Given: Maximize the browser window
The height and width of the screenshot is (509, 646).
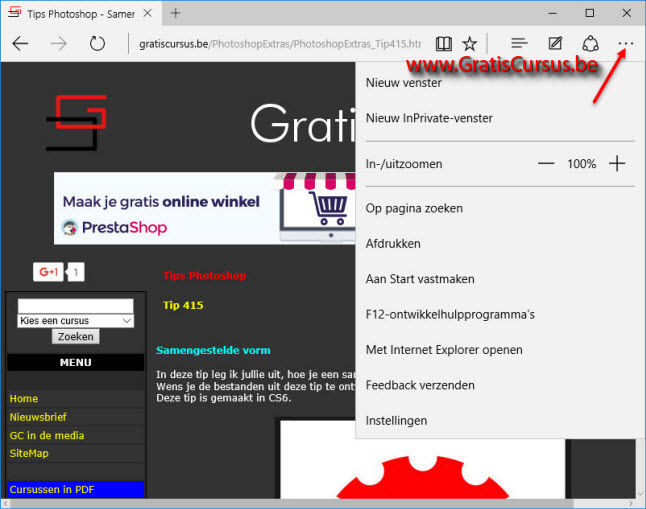Looking at the screenshot, I should point(590,13).
